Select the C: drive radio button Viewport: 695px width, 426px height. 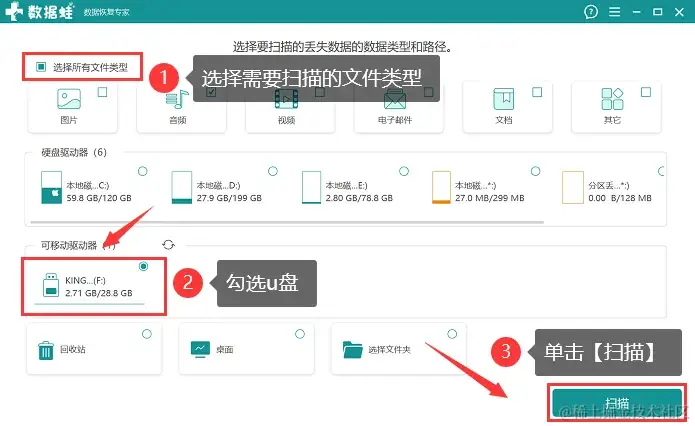pos(143,171)
